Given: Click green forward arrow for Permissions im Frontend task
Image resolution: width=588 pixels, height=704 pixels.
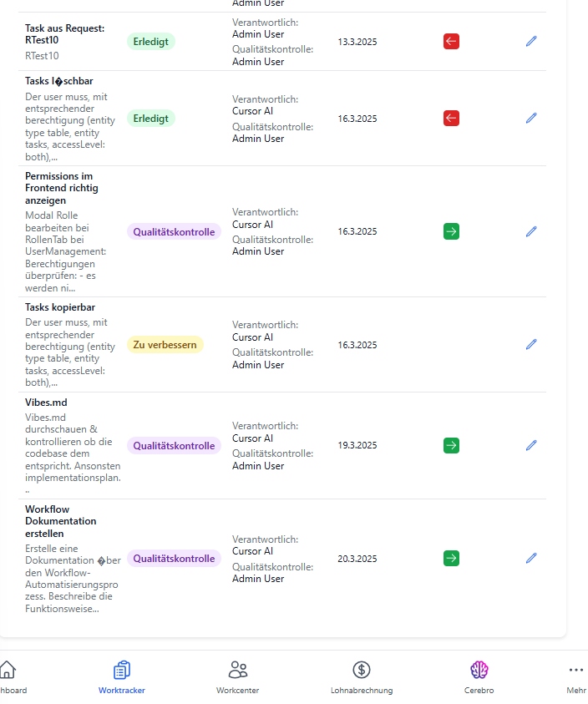Looking at the screenshot, I should pos(451,231).
